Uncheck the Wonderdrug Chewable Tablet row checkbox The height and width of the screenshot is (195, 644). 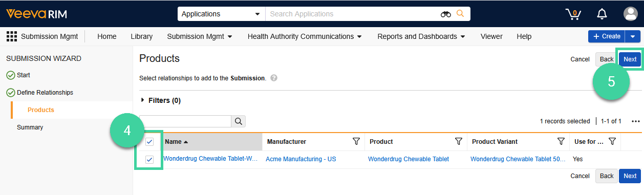coord(149,160)
